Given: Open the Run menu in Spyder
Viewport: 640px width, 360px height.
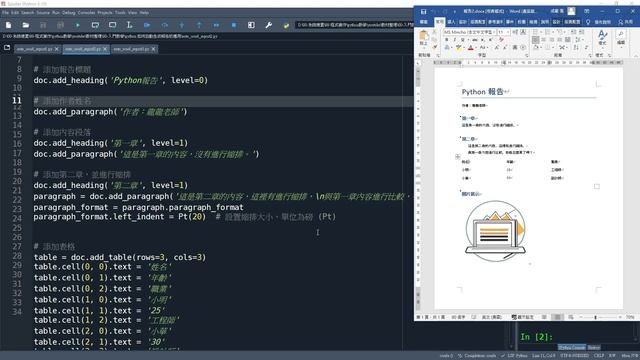Looking at the screenshot, I should point(56,13).
